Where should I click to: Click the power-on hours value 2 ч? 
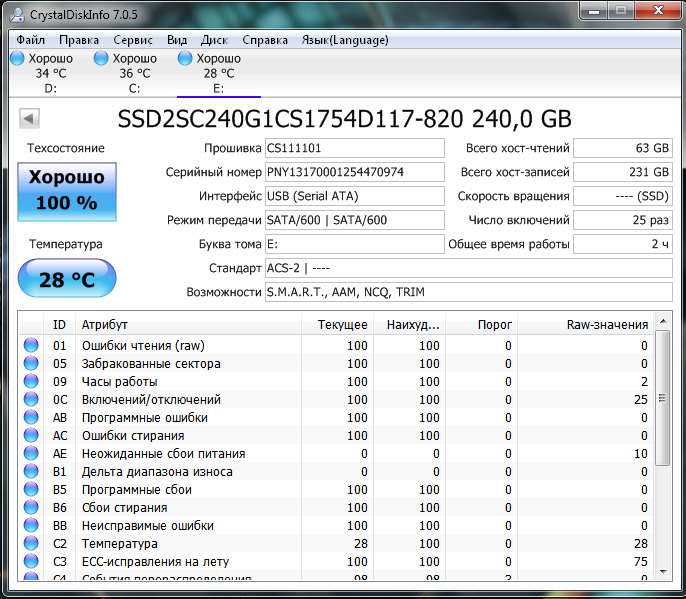[623, 244]
